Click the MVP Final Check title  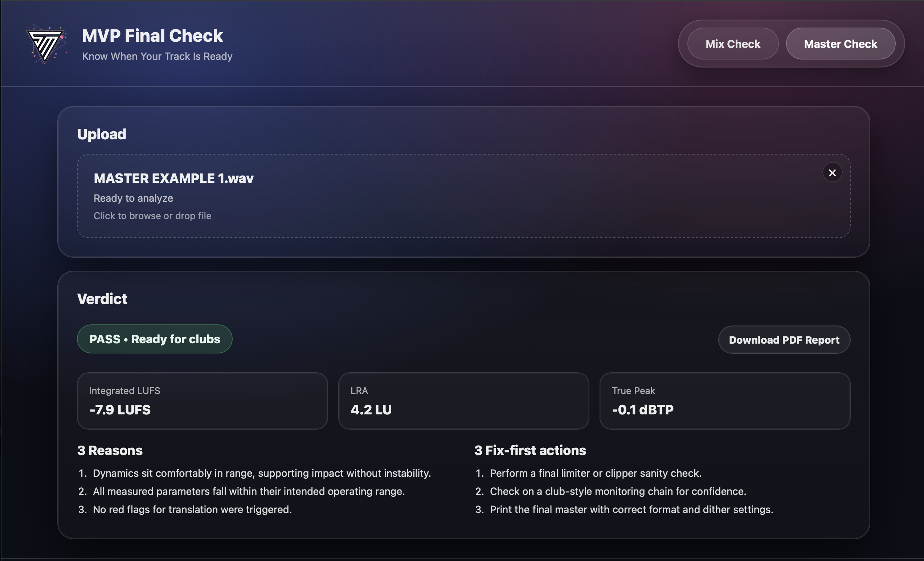pos(152,36)
